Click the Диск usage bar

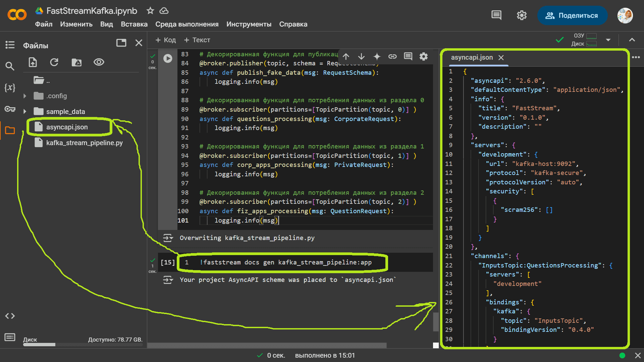(x=83, y=345)
